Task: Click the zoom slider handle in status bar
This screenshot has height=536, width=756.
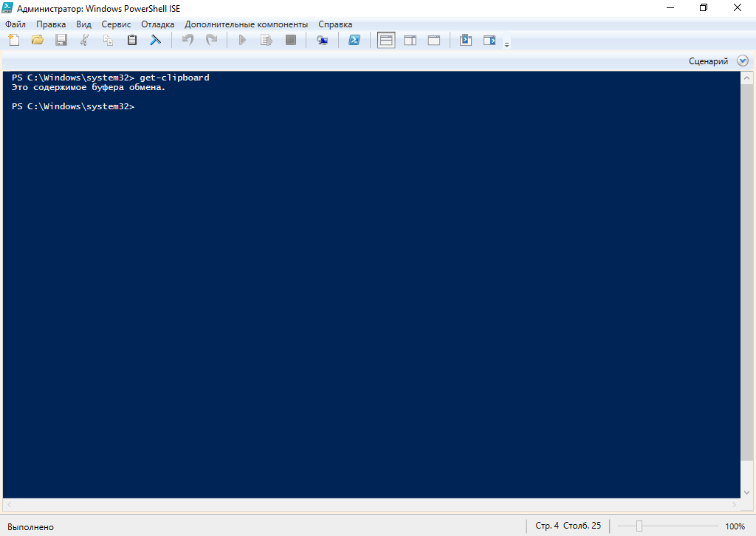Action: [639, 526]
